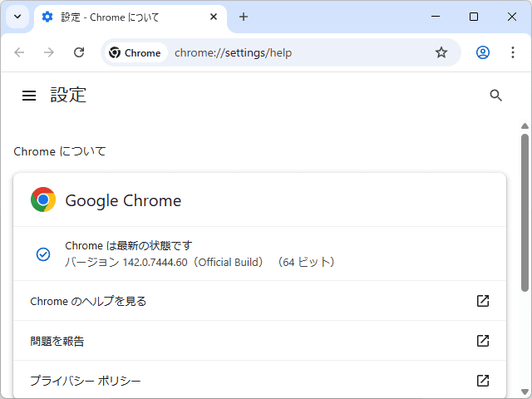Viewport: 532px width, 399px height.
Task: Click the blue update status checkmark icon
Action: click(43, 254)
